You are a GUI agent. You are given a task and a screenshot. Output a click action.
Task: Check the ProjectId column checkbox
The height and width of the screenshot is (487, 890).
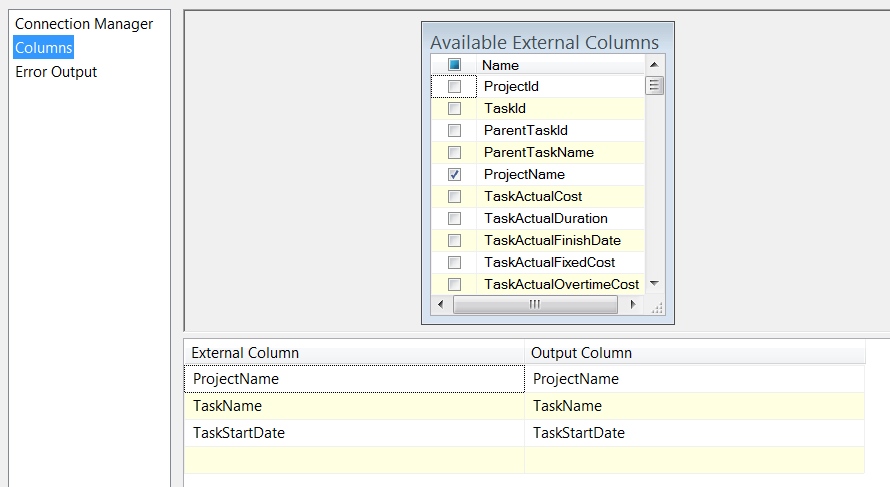454,87
